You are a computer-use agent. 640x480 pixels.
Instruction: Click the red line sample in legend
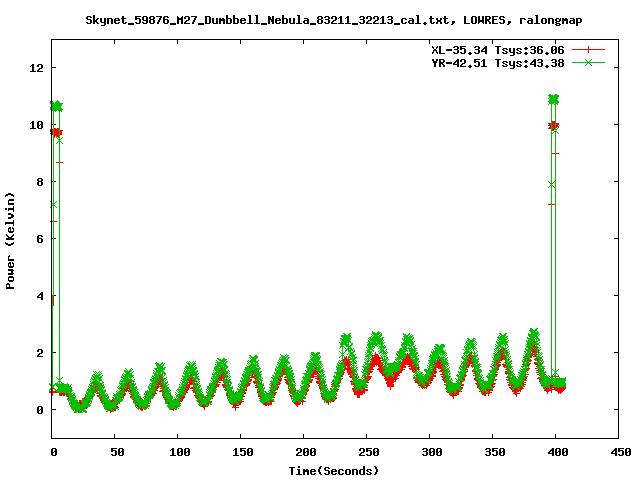[588, 50]
